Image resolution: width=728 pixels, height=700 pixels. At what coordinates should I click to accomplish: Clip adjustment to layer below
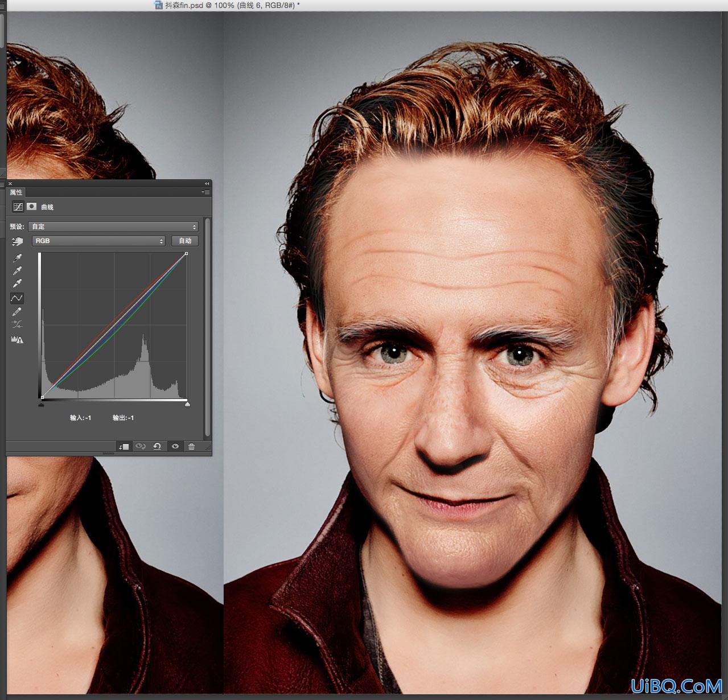pos(124,447)
